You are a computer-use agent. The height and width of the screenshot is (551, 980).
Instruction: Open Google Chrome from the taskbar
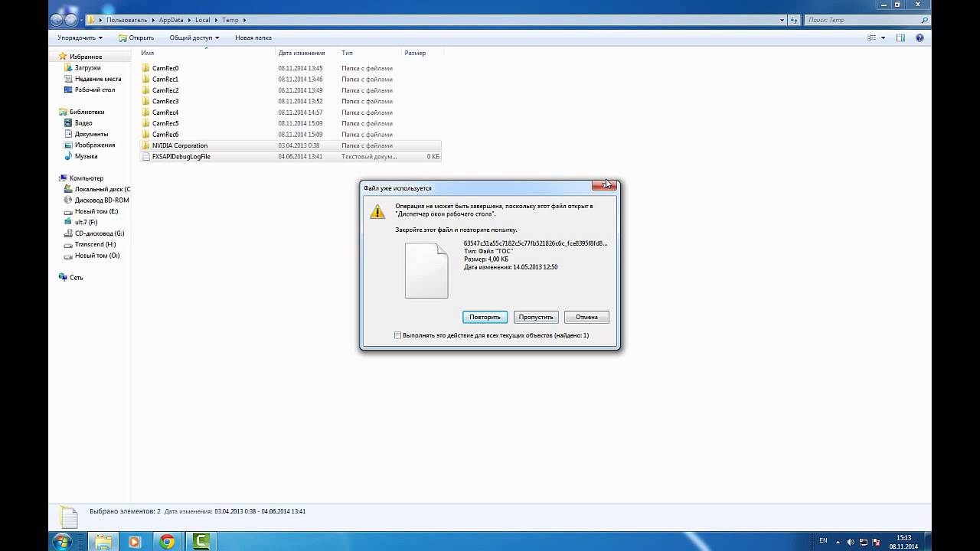pos(168,542)
